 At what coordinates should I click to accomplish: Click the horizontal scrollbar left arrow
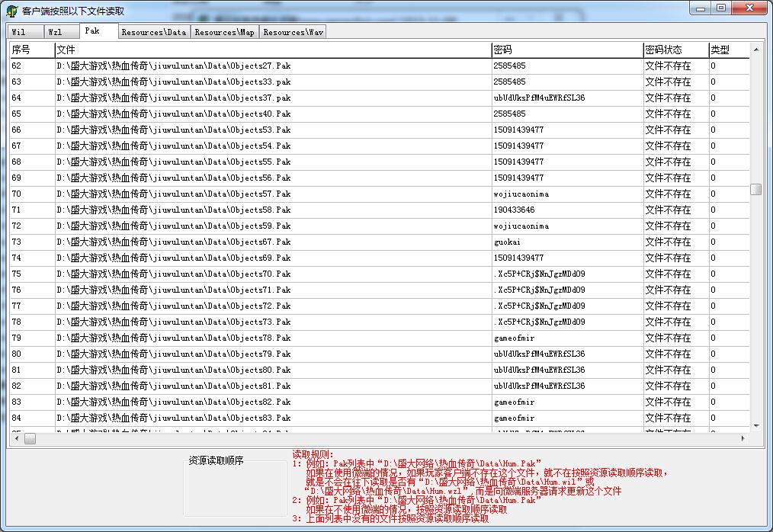tap(17, 438)
